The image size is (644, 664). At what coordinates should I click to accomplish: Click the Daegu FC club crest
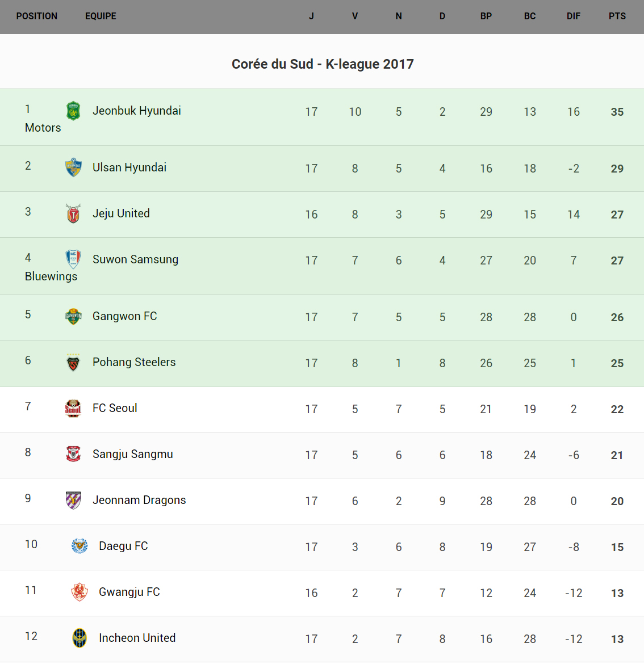[x=80, y=546]
